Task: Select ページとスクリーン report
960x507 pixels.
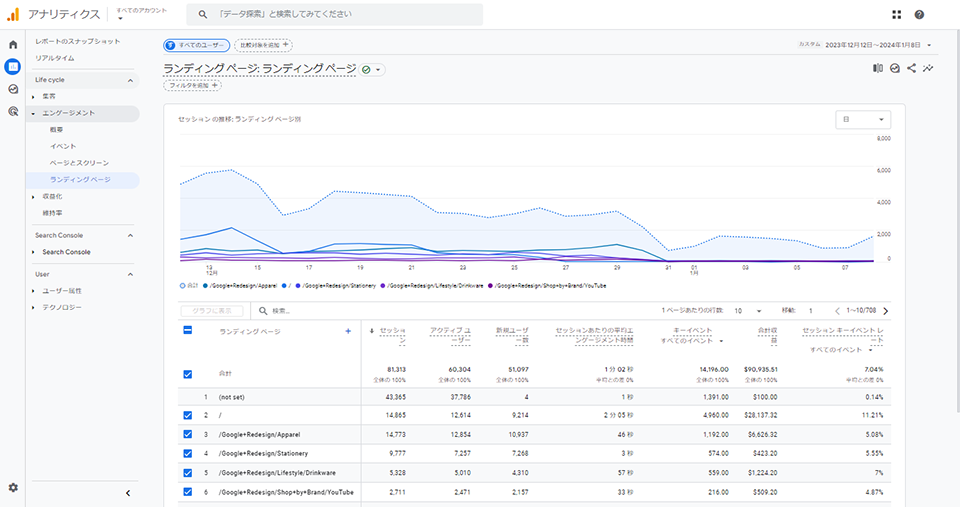Action: (79, 163)
